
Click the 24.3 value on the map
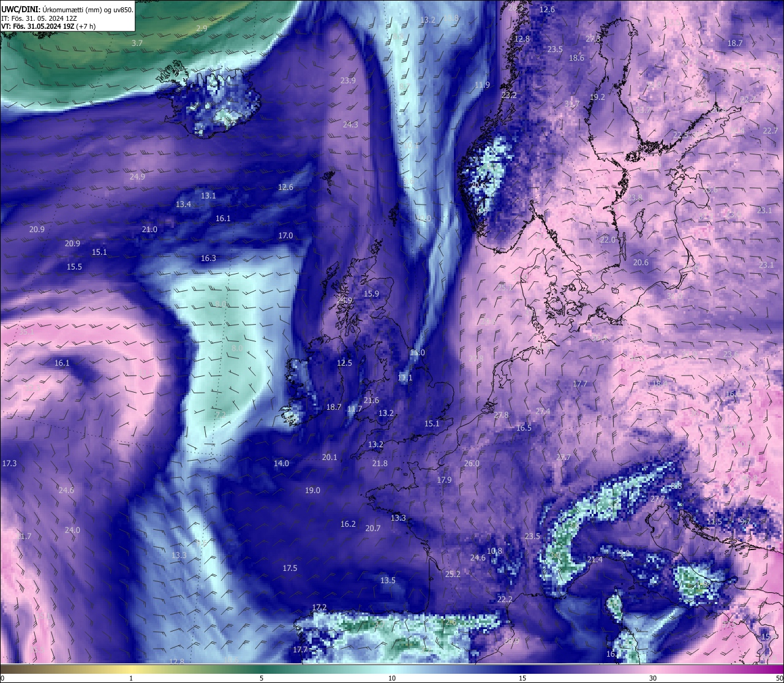point(350,124)
